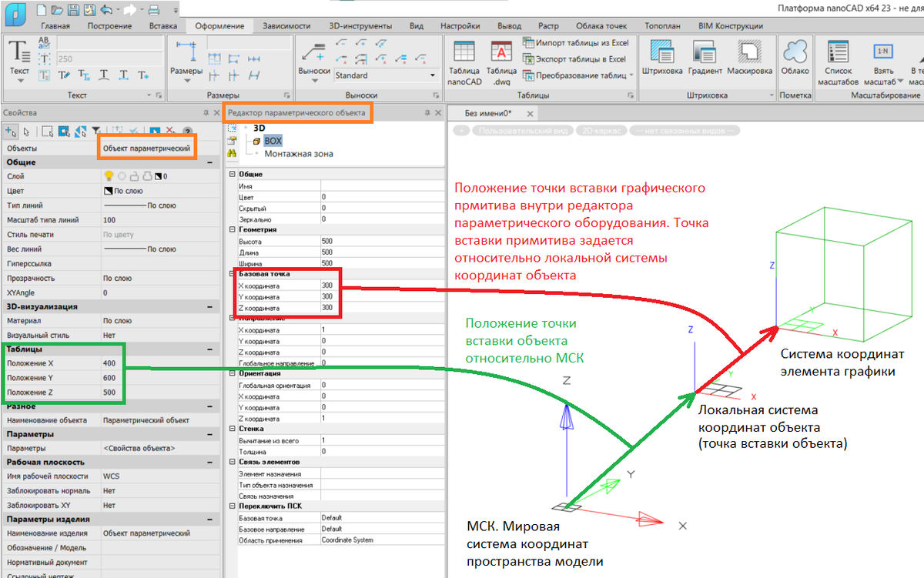
Task: Save the drawing with the floppy icon
Action: click(72, 11)
